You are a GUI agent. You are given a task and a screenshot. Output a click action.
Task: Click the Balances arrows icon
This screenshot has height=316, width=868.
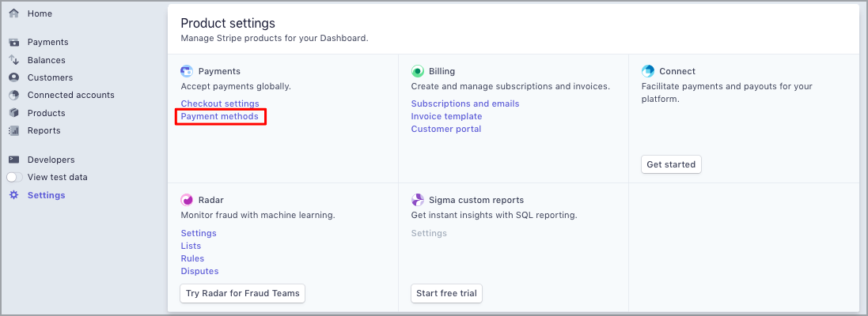pyautogui.click(x=13, y=60)
